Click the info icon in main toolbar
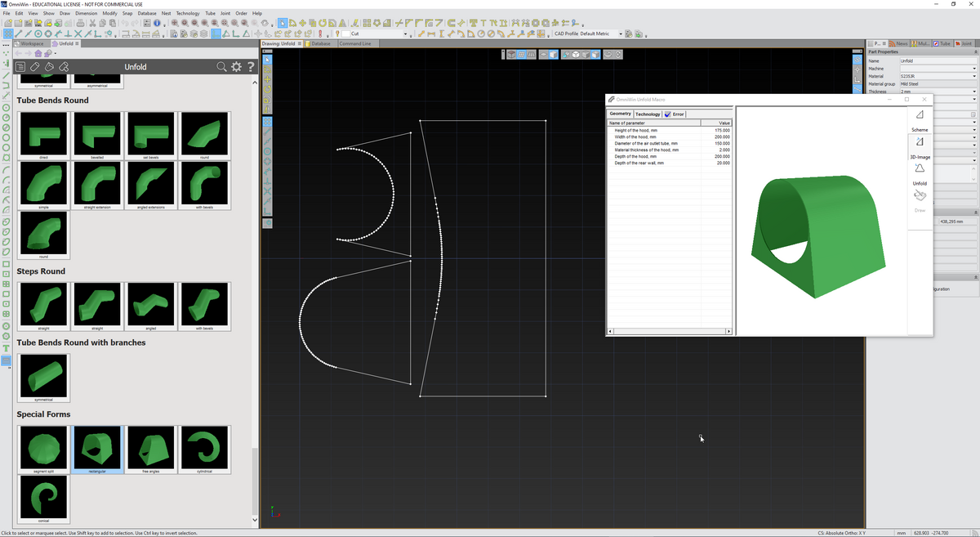The height and width of the screenshot is (537, 980). point(155,24)
